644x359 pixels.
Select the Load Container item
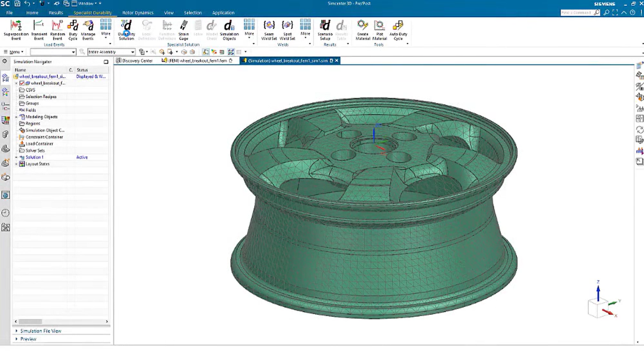[39, 144]
